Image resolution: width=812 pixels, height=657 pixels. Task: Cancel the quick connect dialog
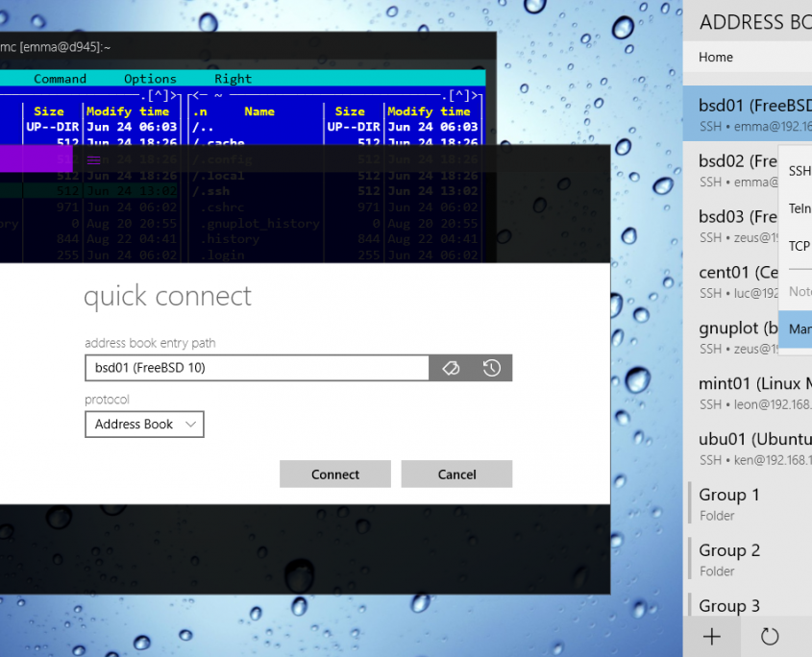point(456,474)
